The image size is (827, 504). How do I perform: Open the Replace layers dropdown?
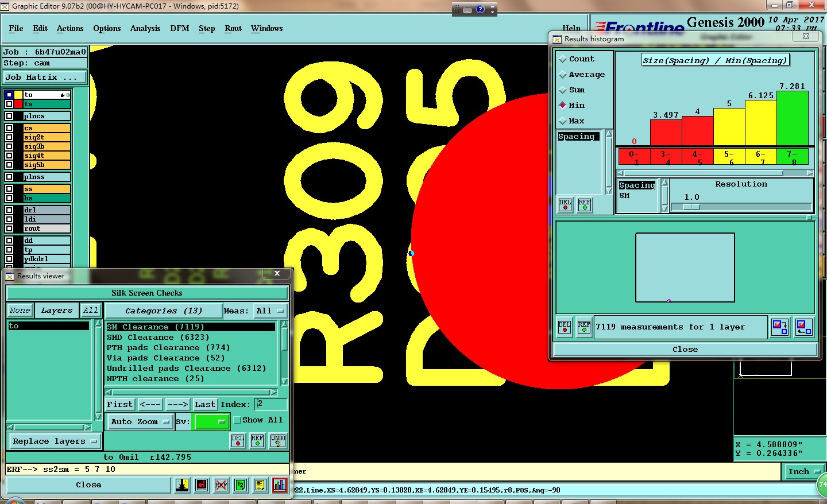point(55,441)
